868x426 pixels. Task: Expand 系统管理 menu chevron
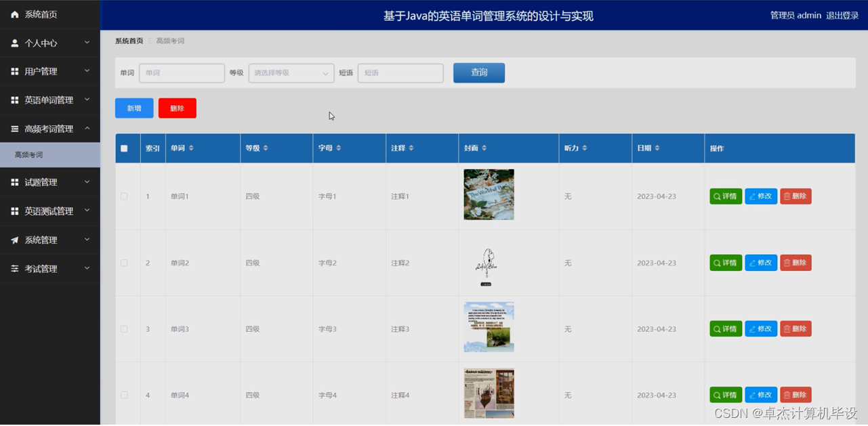pos(87,240)
